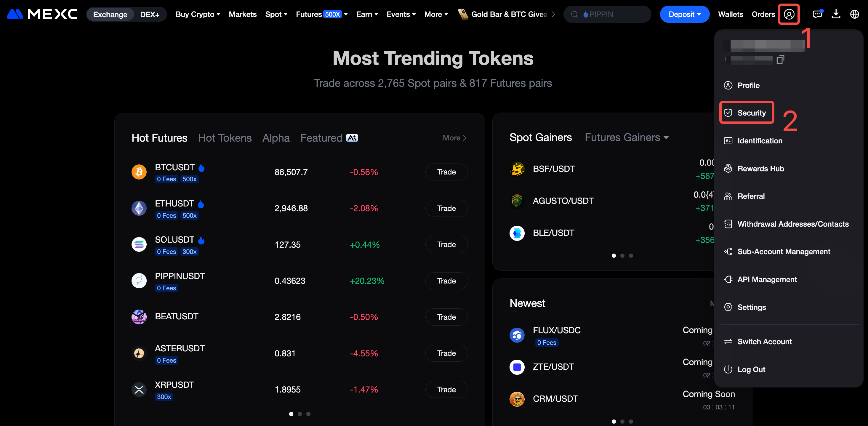Image resolution: width=868 pixels, height=426 pixels.
Task: Click the user account avatar icon
Action: [x=789, y=14]
